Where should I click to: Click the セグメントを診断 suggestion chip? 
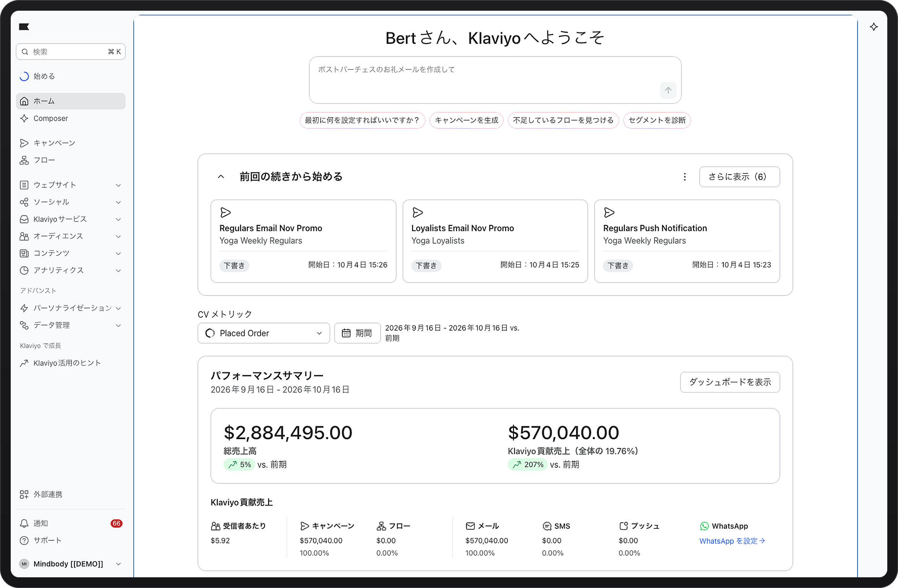coord(657,120)
